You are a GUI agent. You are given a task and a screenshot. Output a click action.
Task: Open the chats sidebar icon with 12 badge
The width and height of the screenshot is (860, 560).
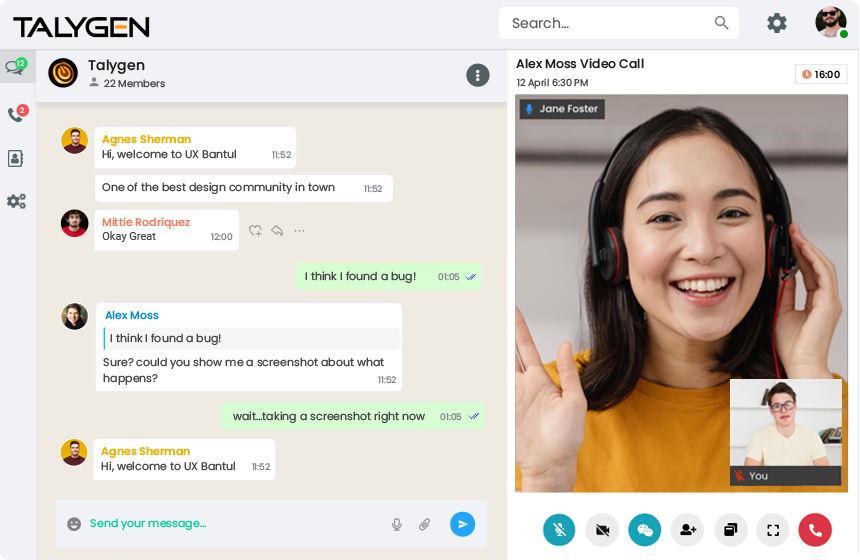tap(16, 66)
